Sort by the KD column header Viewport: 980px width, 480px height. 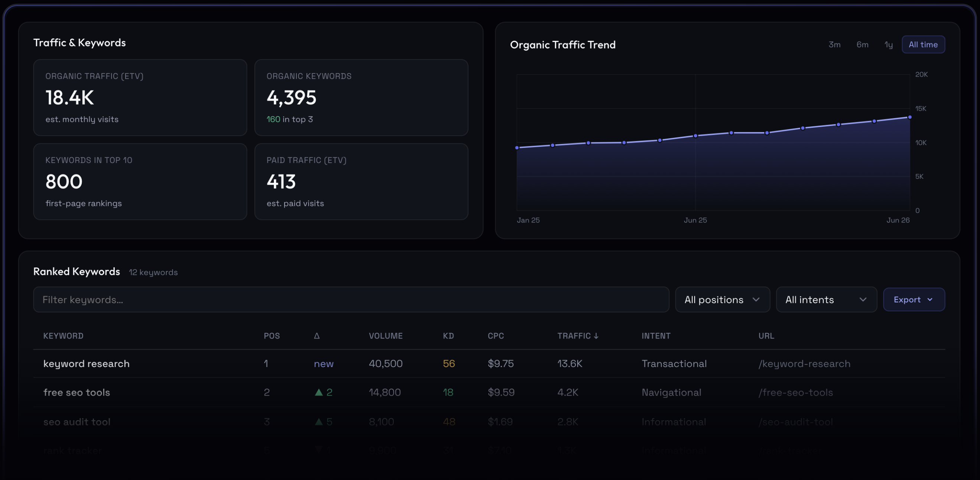click(448, 336)
